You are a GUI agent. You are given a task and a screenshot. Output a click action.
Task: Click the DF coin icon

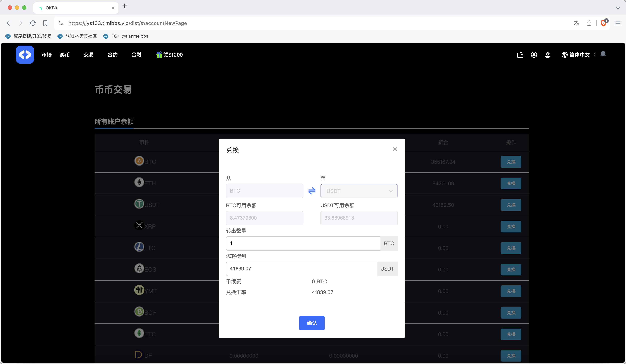click(x=139, y=355)
